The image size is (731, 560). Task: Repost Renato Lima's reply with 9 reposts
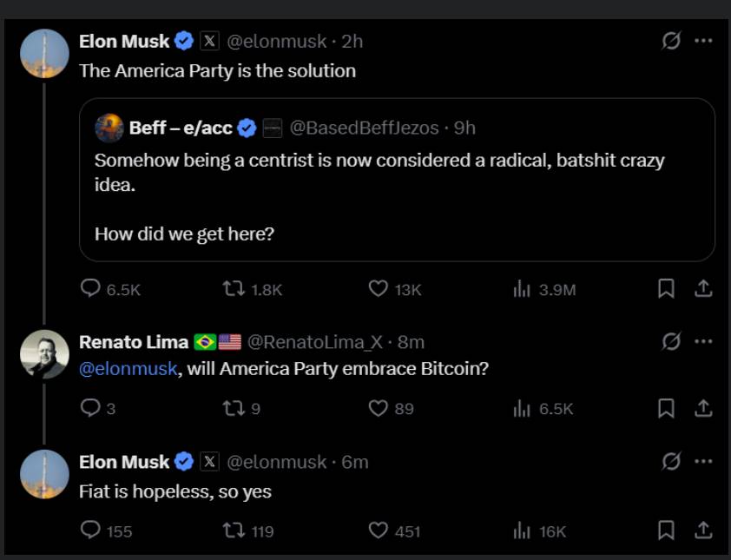click(x=234, y=408)
